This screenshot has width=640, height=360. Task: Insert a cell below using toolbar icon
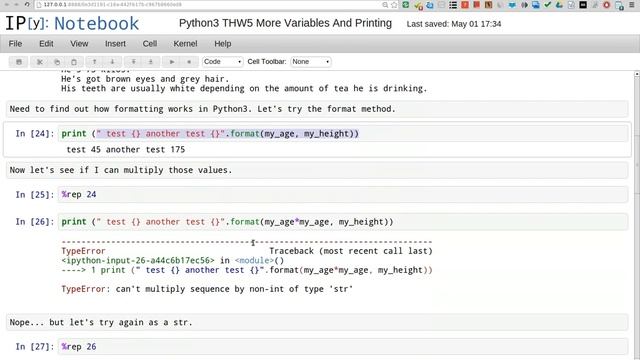coord(150,62)
